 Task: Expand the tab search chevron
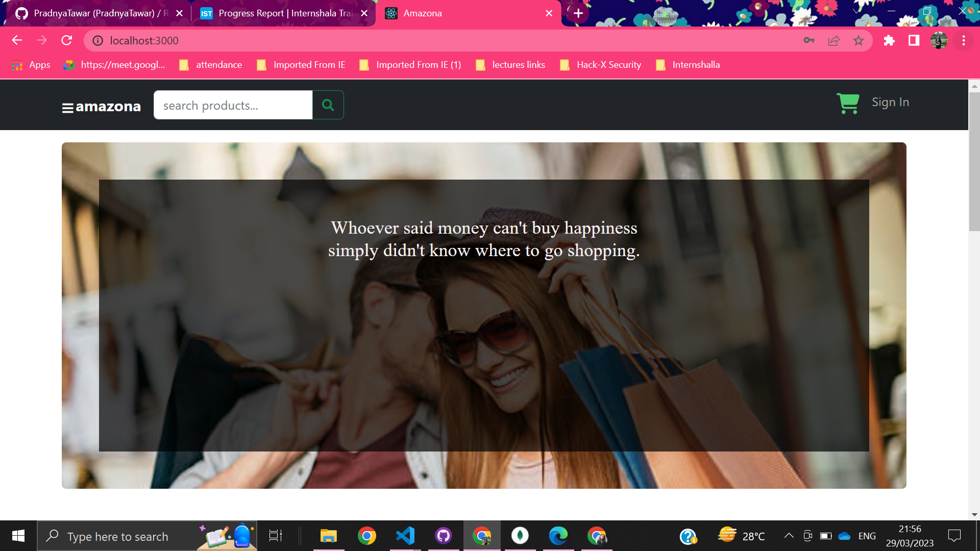[x=856, y=11]
